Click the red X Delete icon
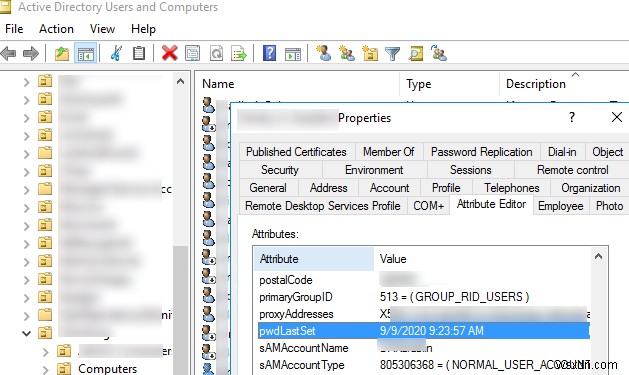The image size is (629, 375). point(170,53)
